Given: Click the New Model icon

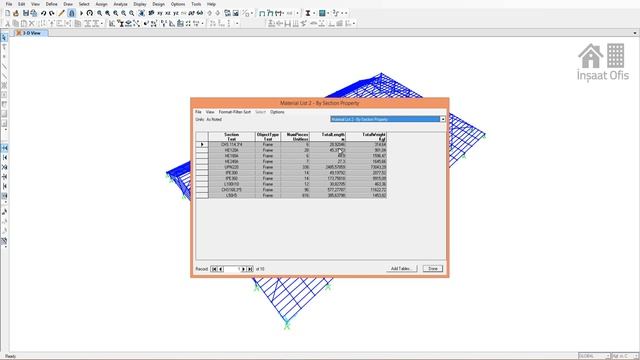Looking at the screenshot, I should [7, 13].
